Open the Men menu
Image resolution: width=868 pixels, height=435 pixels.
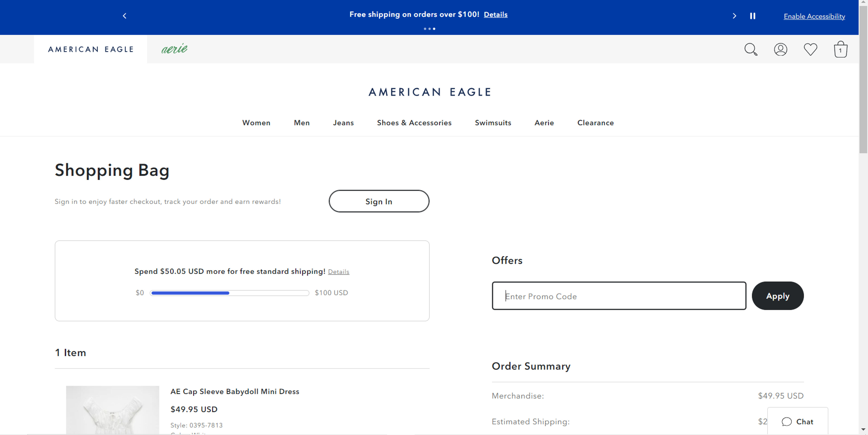302,123
